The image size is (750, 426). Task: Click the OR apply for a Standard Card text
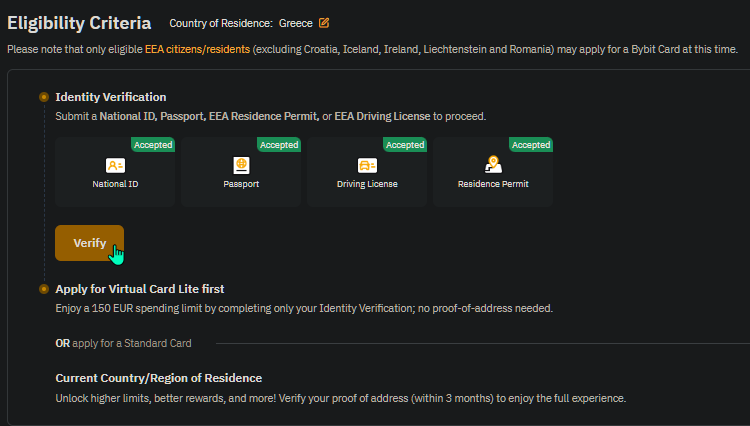point(123,343)
